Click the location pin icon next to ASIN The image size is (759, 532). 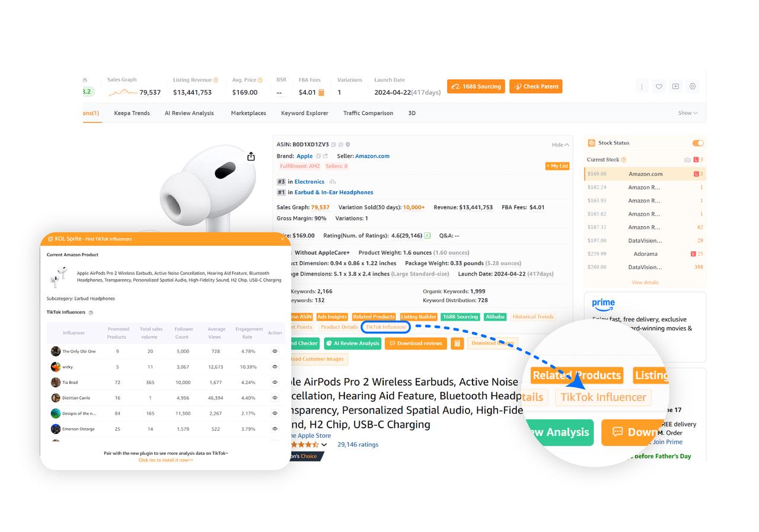(x=348, y=145)
